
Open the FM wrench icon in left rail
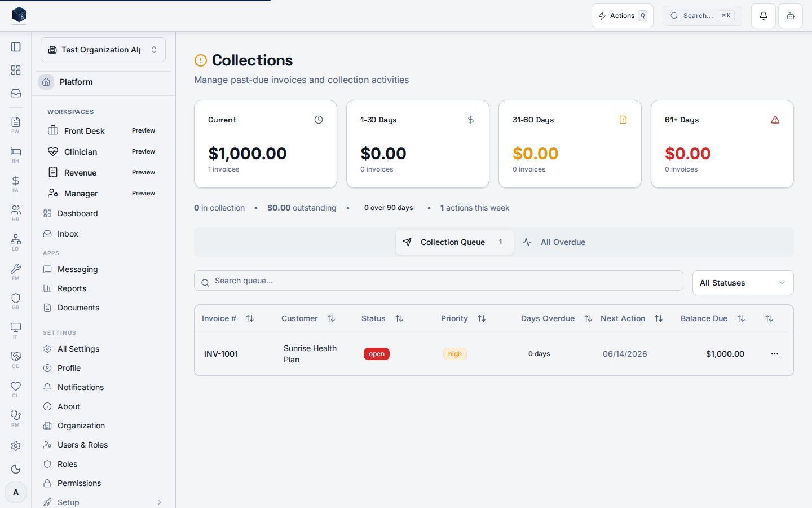[x=16, y=271]
